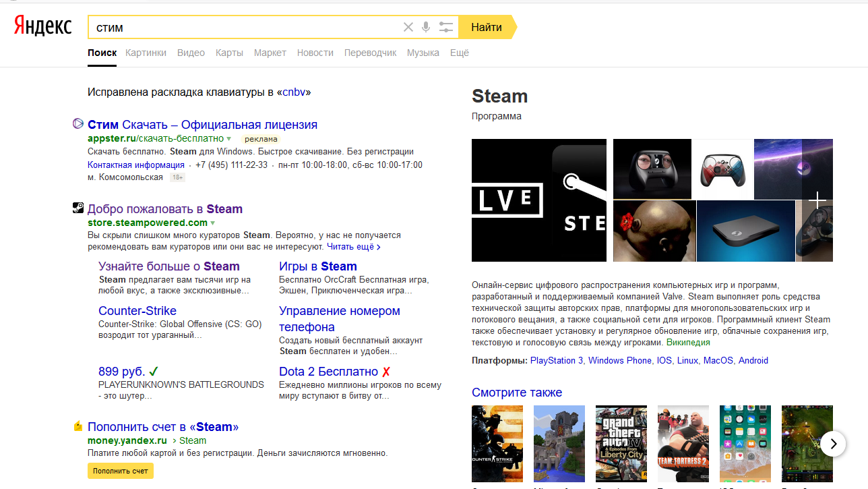Open the Маркет tab
The height and width of the screenshot is (489, 868).
[x=270, y=53]
